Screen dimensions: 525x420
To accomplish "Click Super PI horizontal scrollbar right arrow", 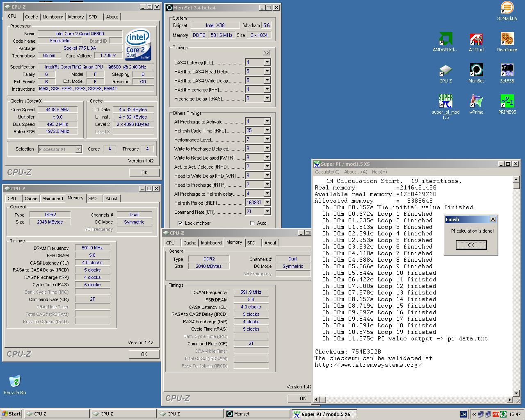I will [x=510, y=400].
